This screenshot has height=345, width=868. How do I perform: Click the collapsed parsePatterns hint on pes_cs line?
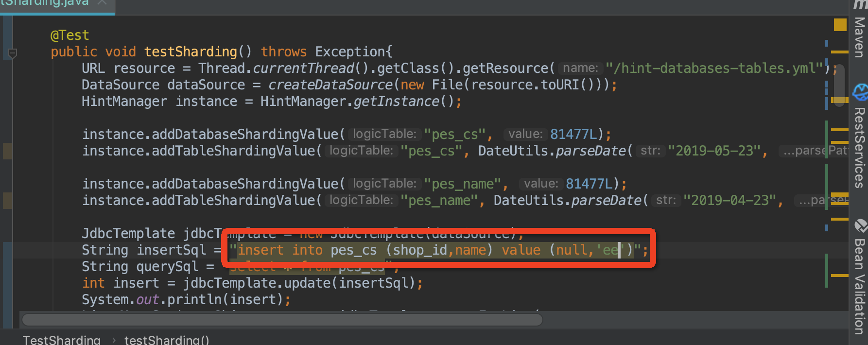pyautogui.click(x=814, y=151)
